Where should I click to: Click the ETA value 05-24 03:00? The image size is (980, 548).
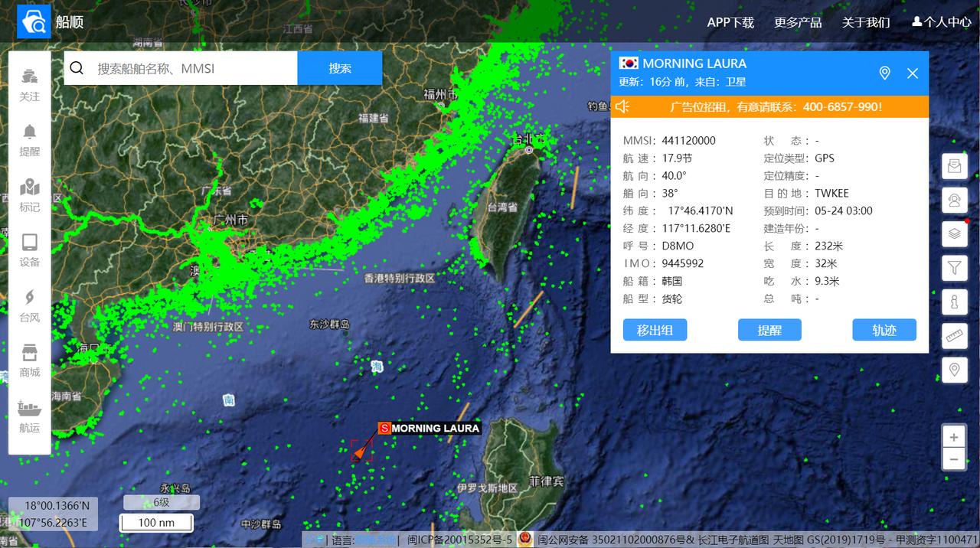point(844,210)
